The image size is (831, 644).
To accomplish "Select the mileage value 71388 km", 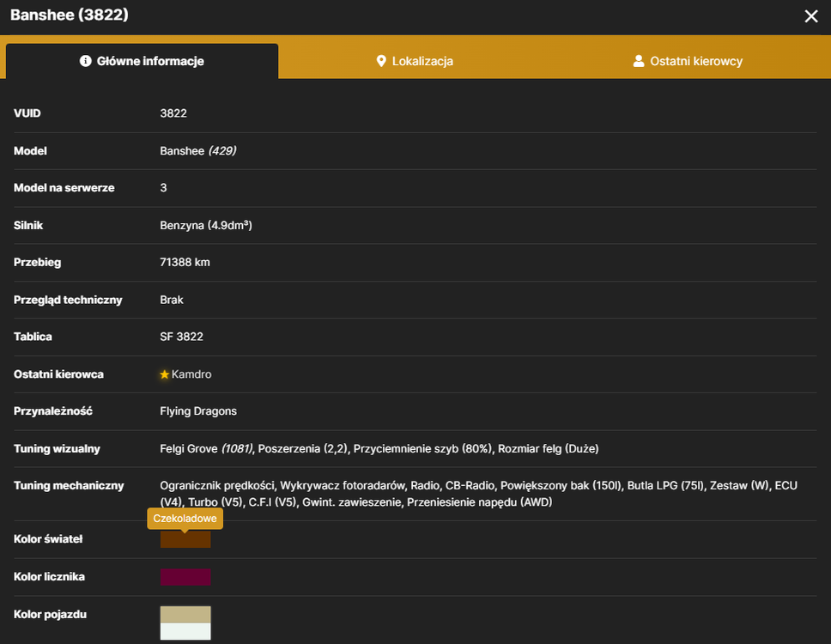I will (185, 263).
